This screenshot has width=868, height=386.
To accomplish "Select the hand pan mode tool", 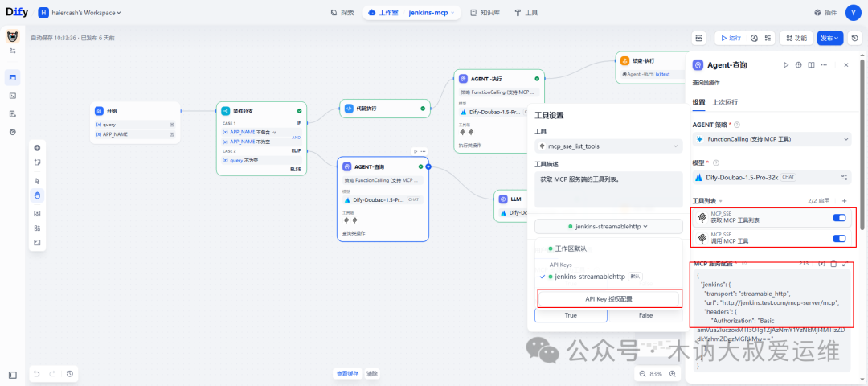I will click(x=37, y=195).
